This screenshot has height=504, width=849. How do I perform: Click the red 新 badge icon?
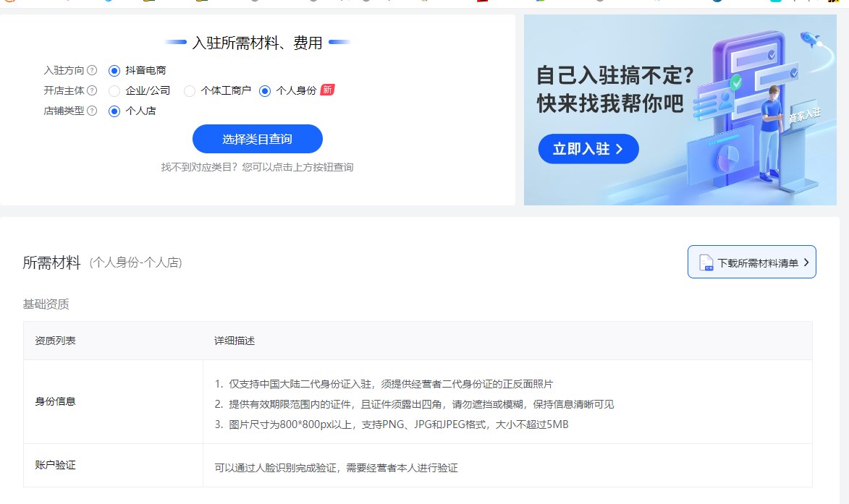(327, 90)
